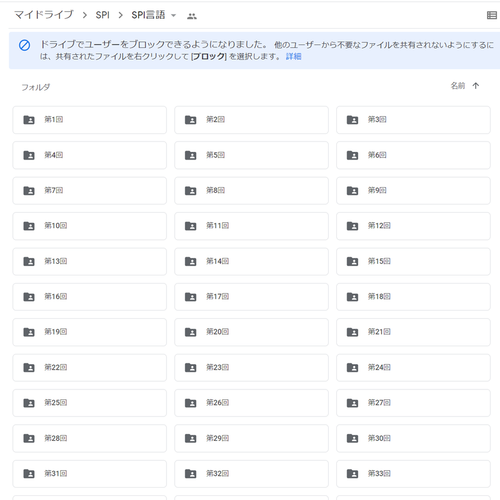Click the shared folder icon of 第16回
Screen dimensions: 500x500
(x=29, y=297)
